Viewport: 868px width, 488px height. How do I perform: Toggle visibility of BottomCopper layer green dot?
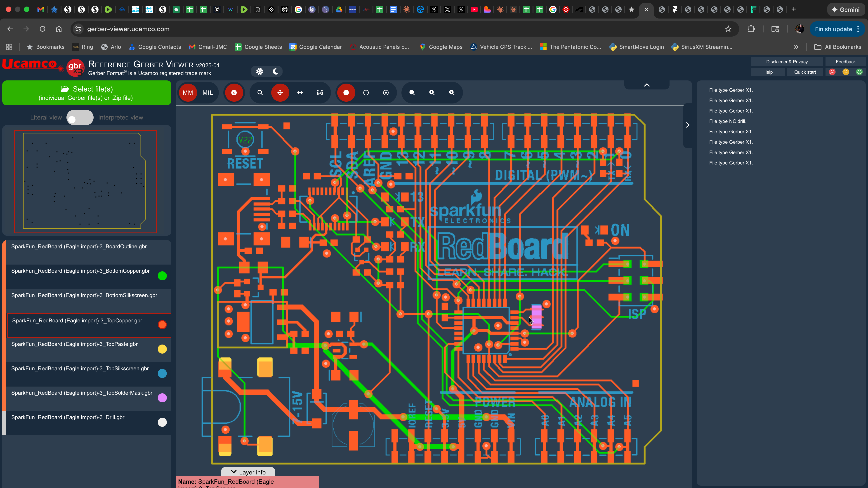coord(162,276)
